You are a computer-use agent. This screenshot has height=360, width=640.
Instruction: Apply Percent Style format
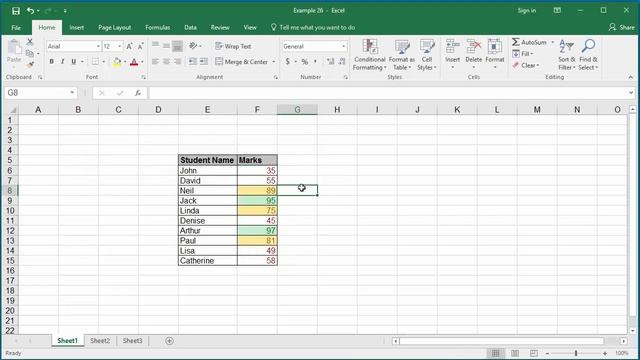point(305,62)
